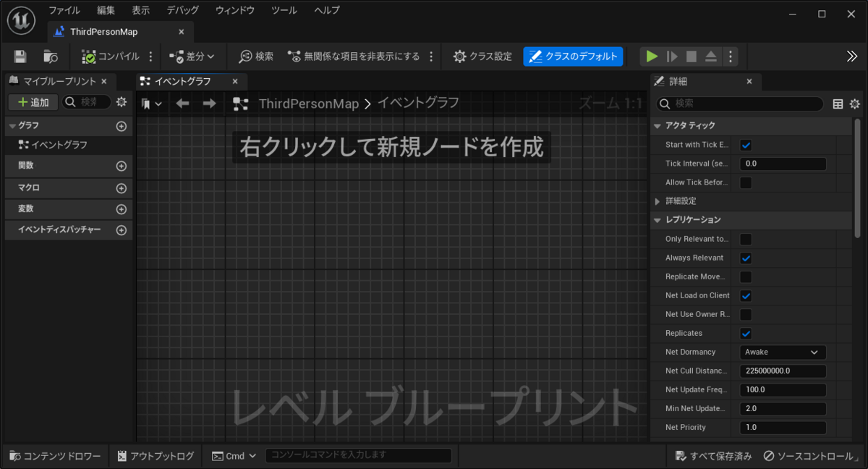Click the console command input field
Viewport: 868px width, 469px height.
pyautogui.click(x=357, y=455)
